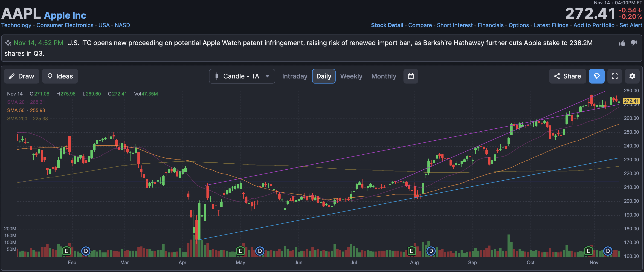The width and height of the screenshot is (644, 272).
Task: Click the Share button
Action: (567, 76)
